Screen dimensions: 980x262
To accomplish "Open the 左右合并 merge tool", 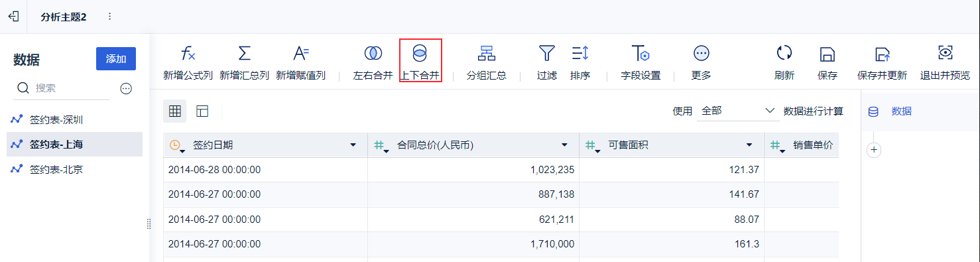I will [x=373, y=54].
